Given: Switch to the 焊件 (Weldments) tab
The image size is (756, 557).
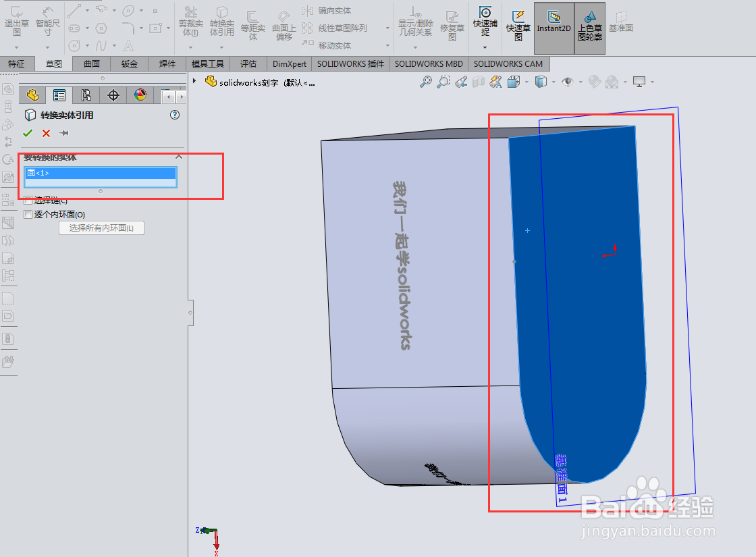Looking at the screenshot, I should click(167, 63).
